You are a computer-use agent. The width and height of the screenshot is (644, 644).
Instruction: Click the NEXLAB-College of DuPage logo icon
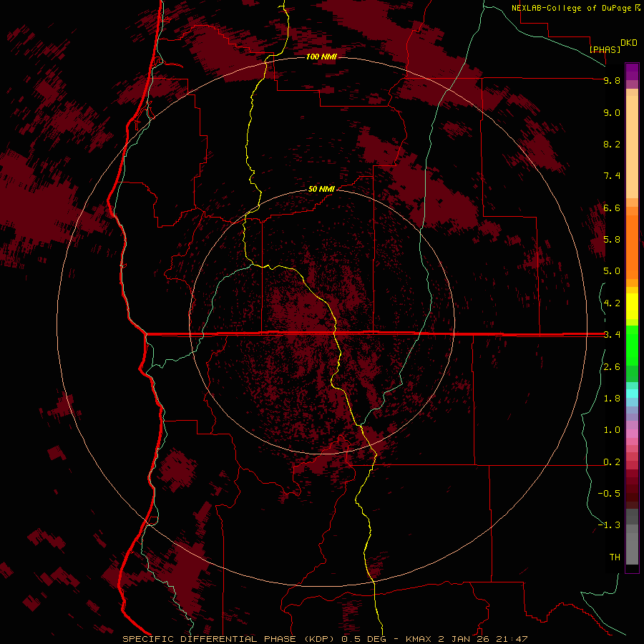tap(638, 8)
